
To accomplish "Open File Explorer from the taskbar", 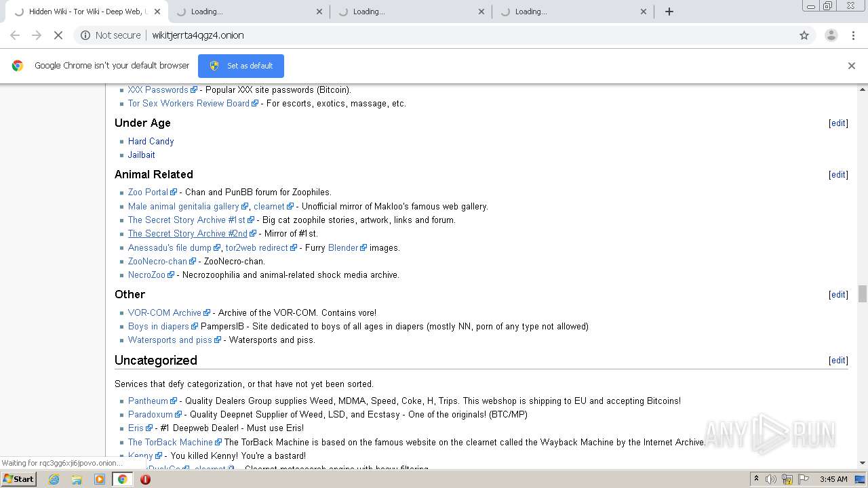I will tap(77, 479).
